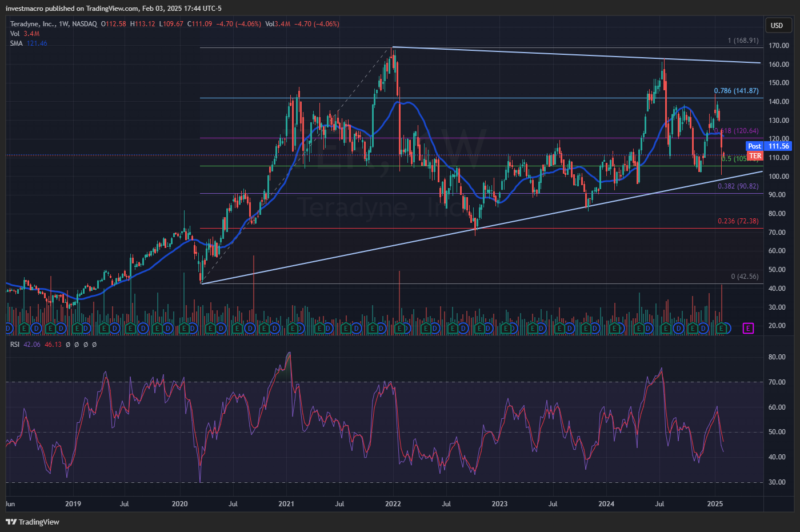The height and width of the screenshot is (532, 800).
Task: Click the red TER price tag
Action: coord(755,156)
